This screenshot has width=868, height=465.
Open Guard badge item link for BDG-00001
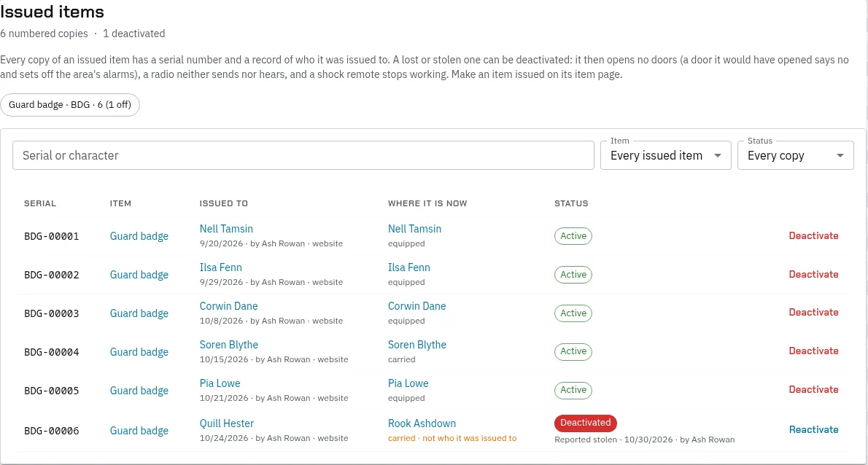click(x=139, y=236)
